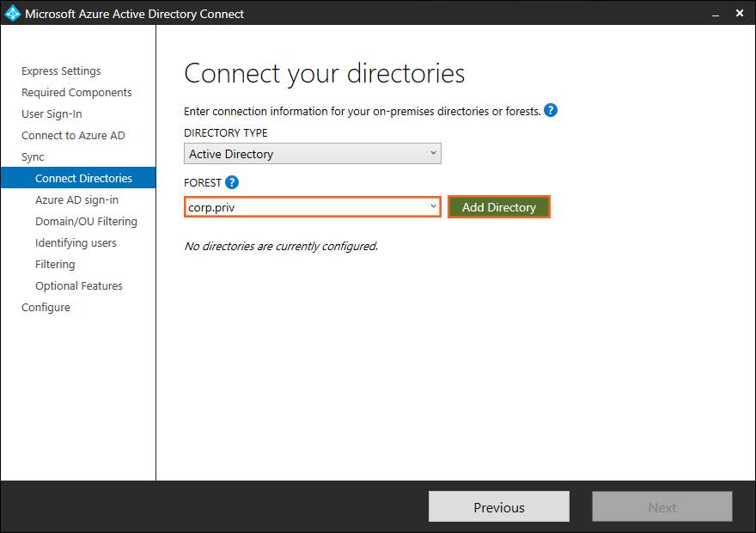Select Express Settings in sidebar
Screen dimensions: 756x533
[61, 71]
